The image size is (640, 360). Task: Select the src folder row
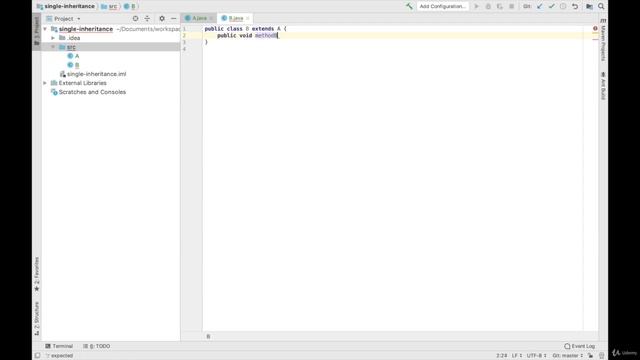pos(111,47)
